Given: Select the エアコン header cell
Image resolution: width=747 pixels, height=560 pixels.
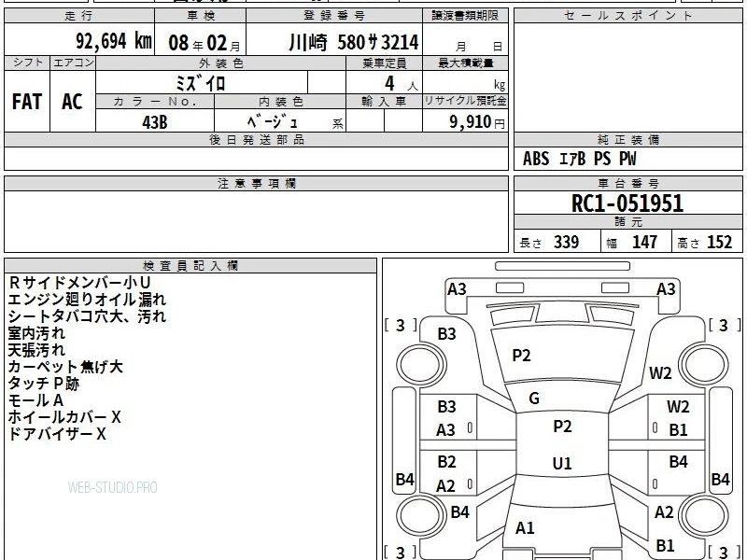Looking at the screenshot, I should tap(73, 63).
